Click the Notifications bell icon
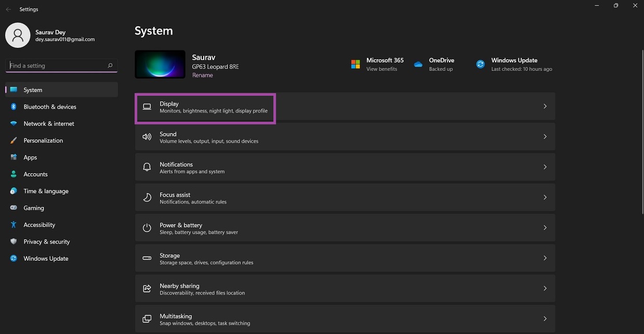 click(147, 167)
